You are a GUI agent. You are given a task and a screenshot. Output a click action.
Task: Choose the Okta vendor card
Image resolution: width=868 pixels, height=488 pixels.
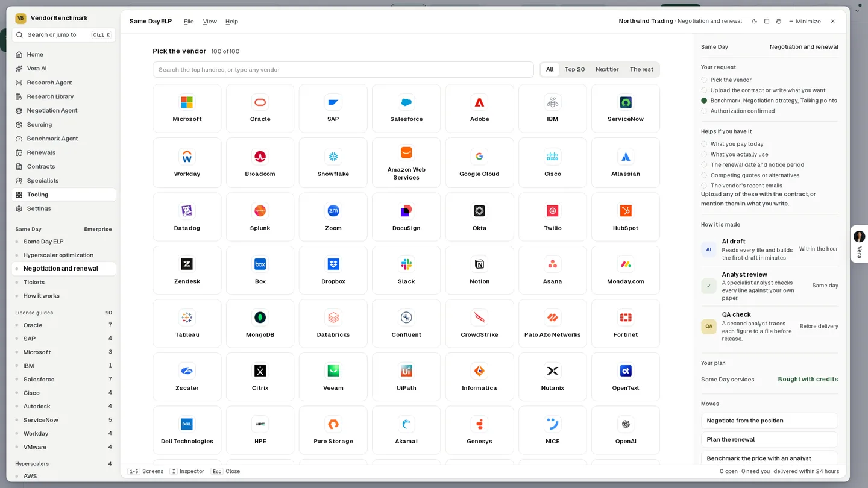tap(479, 217)
